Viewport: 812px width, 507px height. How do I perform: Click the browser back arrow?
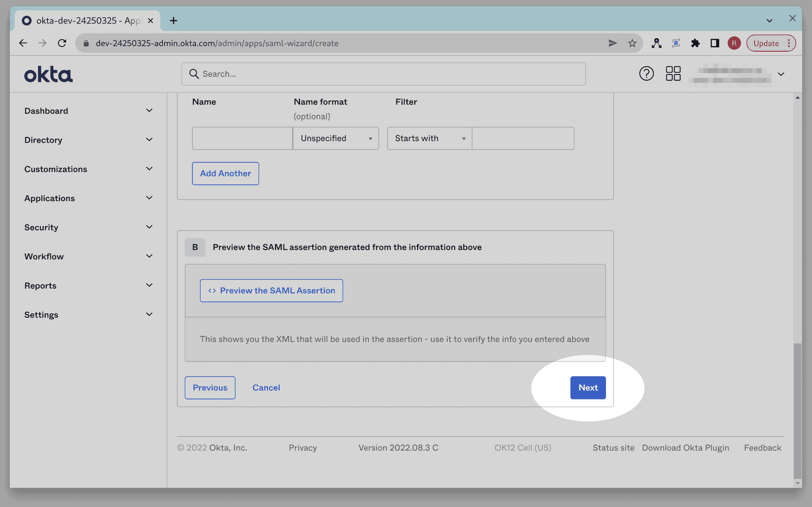click(23, 43)
